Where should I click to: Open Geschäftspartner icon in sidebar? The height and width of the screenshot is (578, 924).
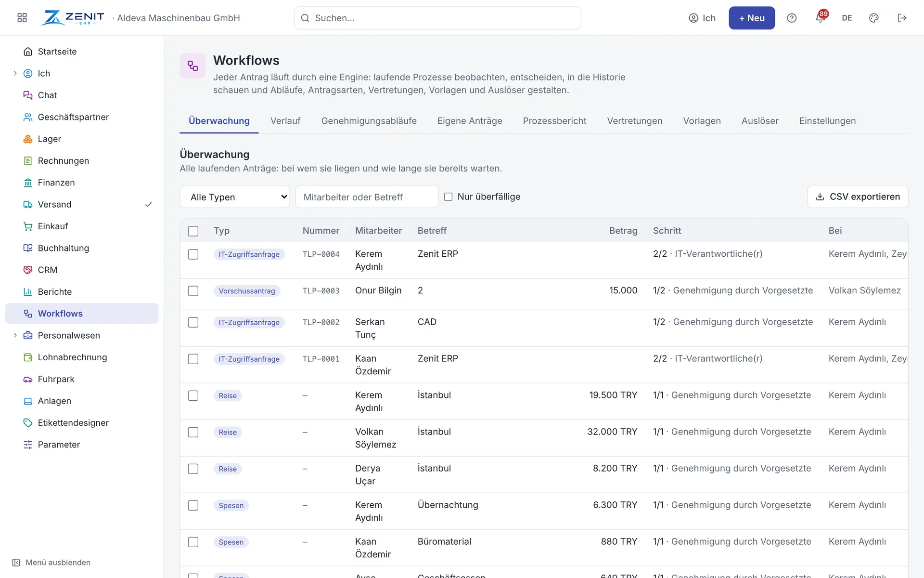pos(28,117)
